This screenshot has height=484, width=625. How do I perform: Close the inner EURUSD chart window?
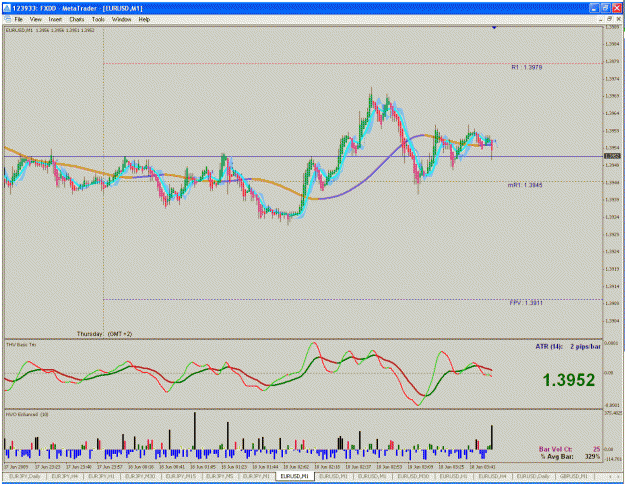[x=618, y=19]
